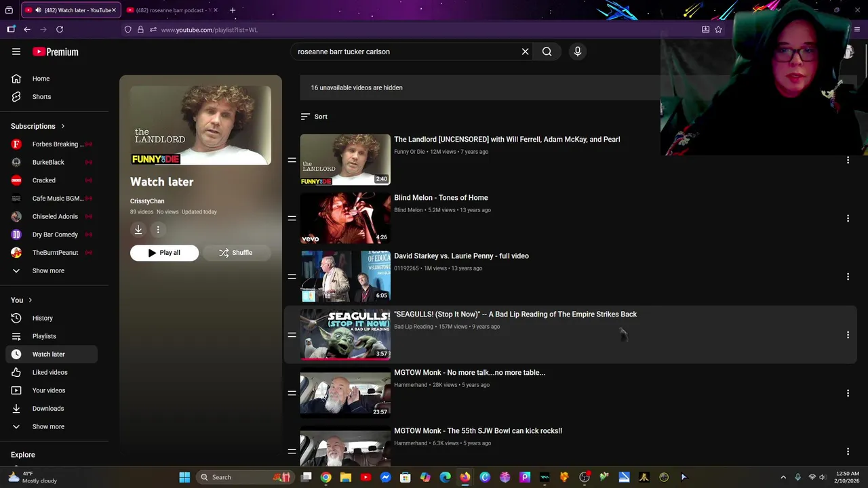Open options menu for David Starkey video
Screen dimensions: 868x488
(848, 277)
